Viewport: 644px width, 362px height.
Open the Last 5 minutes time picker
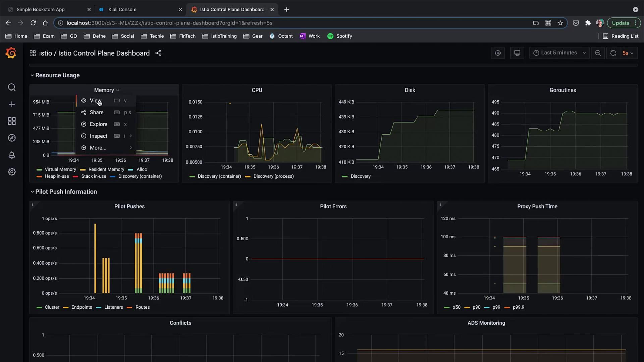click(559, 53)
